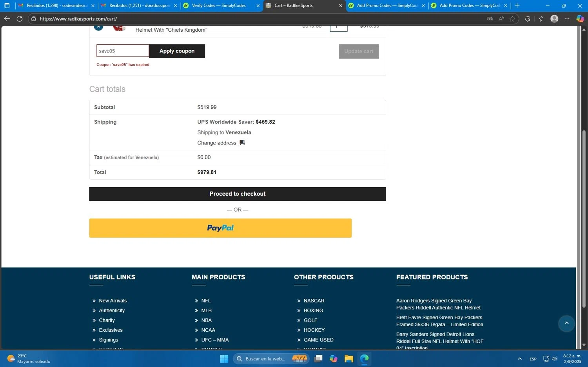The width and height of the screenshot is (588, 367).
Task: Open the weather widget in taskbar
Action: [29, 358]
